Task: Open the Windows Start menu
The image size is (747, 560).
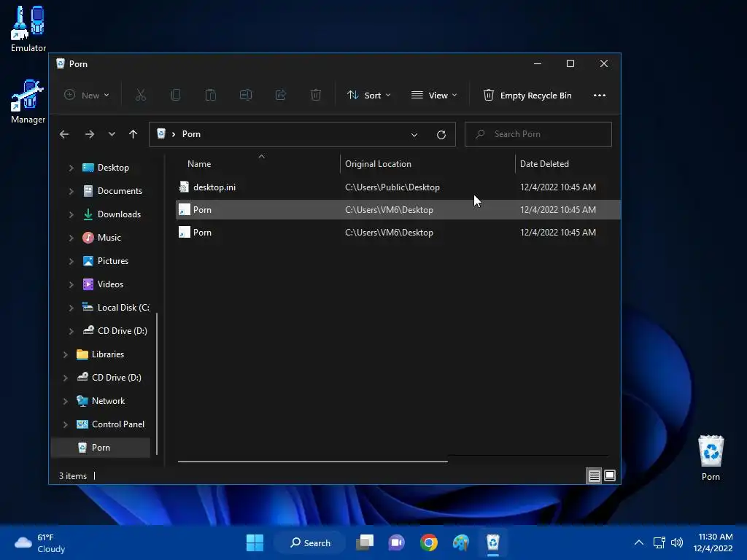Action: coord(255,542)
